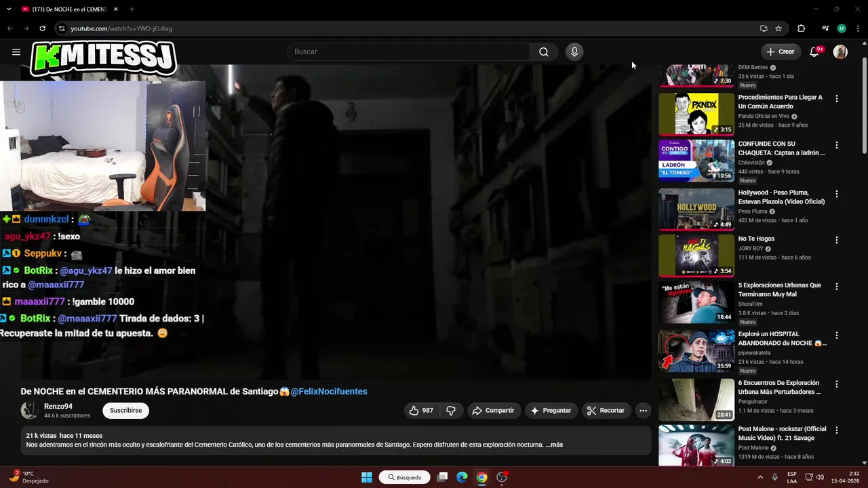Viewport: 868px width, 488px height.
Task: Open the account avatar menu
Action: click(840, 52)
